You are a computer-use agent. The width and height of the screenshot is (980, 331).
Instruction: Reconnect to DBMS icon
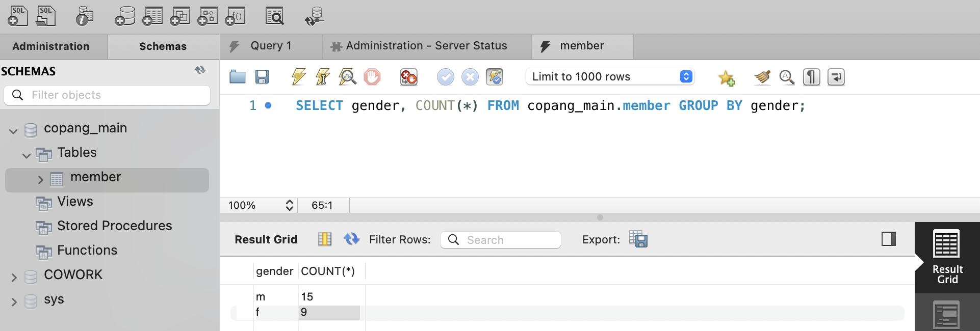[315, 16]
